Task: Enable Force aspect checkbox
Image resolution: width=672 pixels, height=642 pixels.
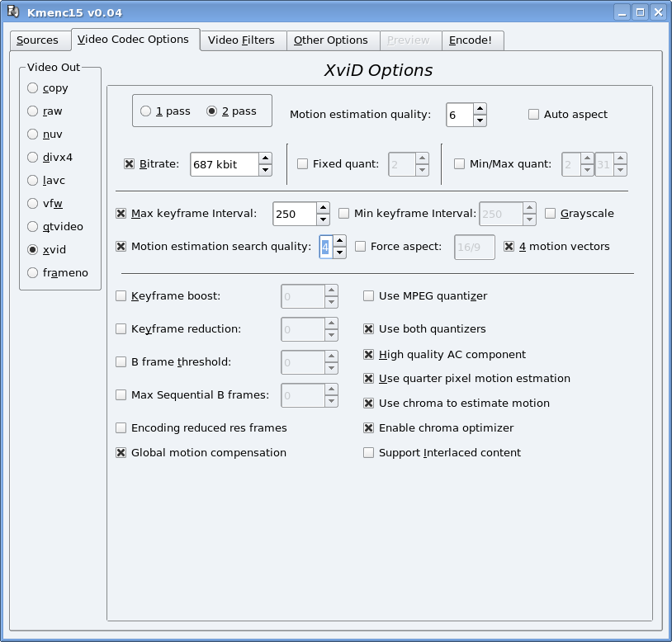Action: tap(361, 246)
